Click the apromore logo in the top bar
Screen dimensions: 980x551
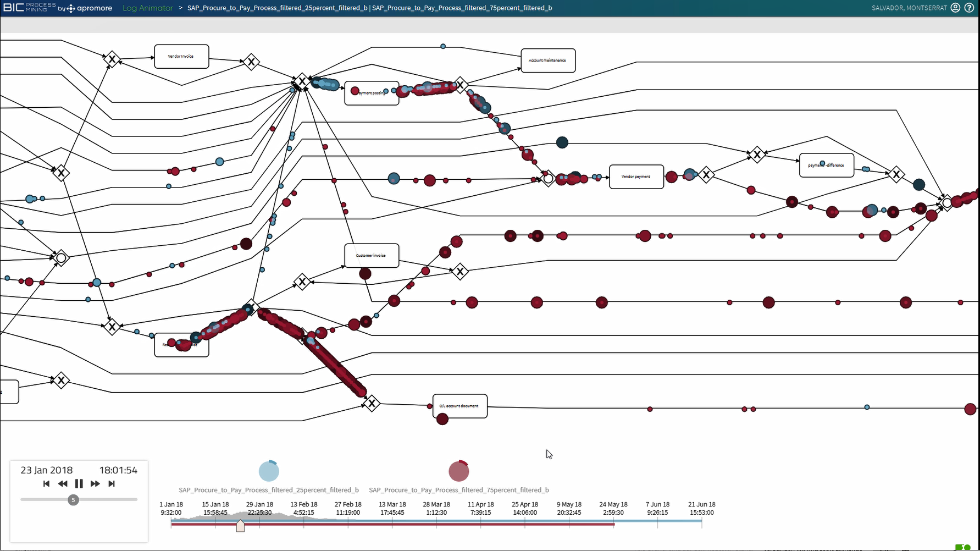pos(85,8)
